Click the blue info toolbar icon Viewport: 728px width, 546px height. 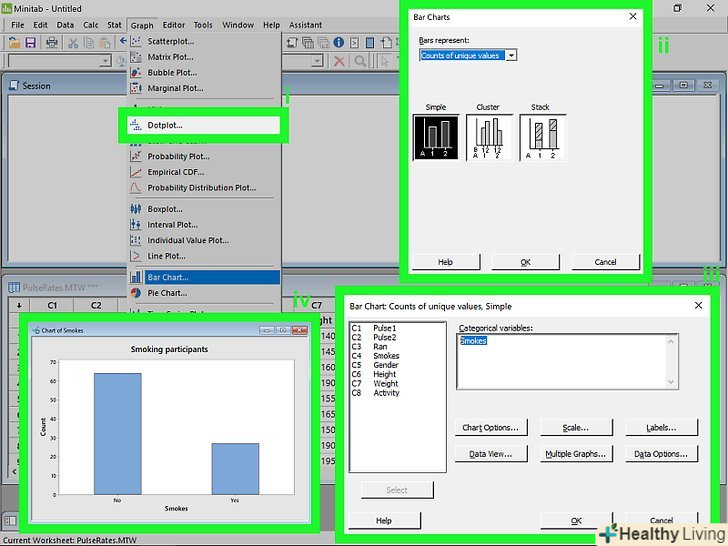pyautogui.click(x=339, y=43)
